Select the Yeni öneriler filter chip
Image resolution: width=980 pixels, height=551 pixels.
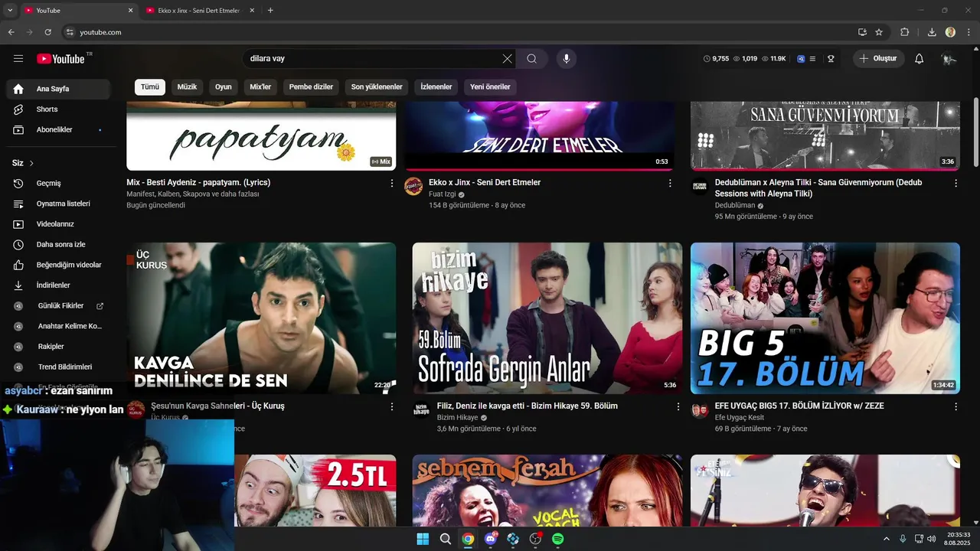point(490,87)
